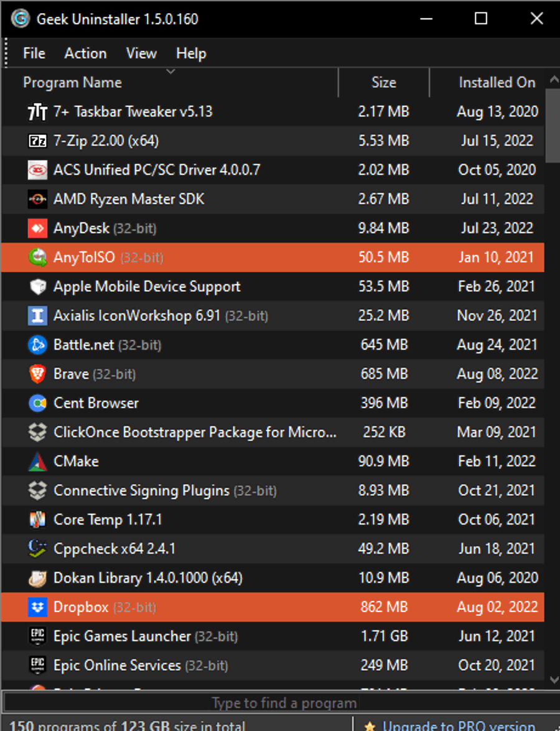The height and width of the screenshot is (731, 560).
Task: Select the 'AnyDesk' program name
Action: [x=82, y=228]
